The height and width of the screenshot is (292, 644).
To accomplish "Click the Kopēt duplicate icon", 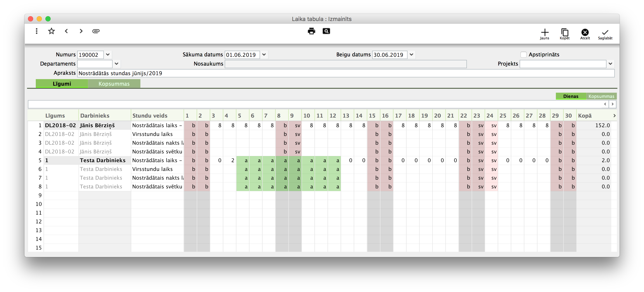I will tap(565, 33).
